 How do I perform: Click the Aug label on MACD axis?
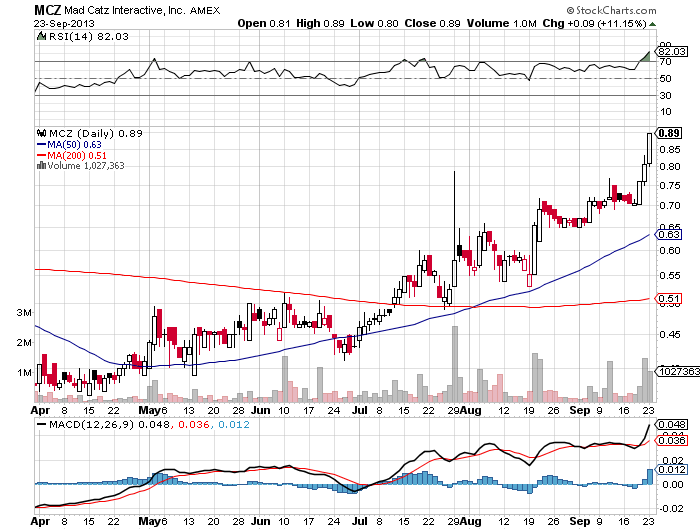click(471, 521)
